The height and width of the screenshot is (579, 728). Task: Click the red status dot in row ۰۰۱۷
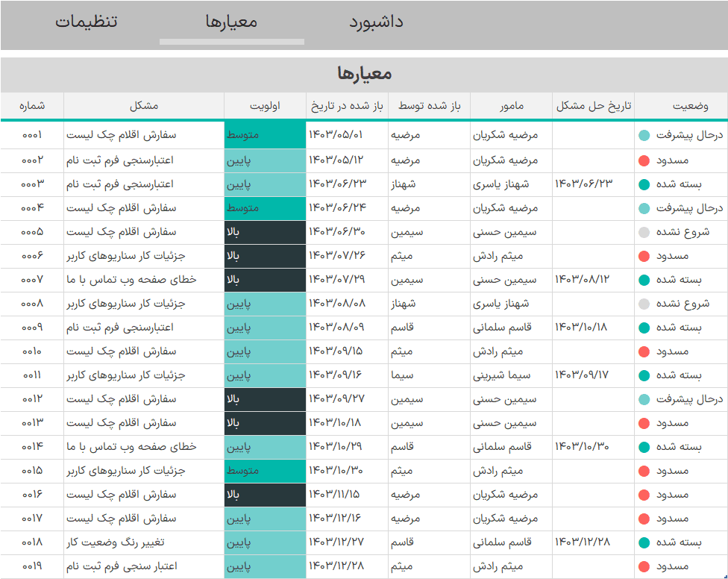[x=644, y=519]
